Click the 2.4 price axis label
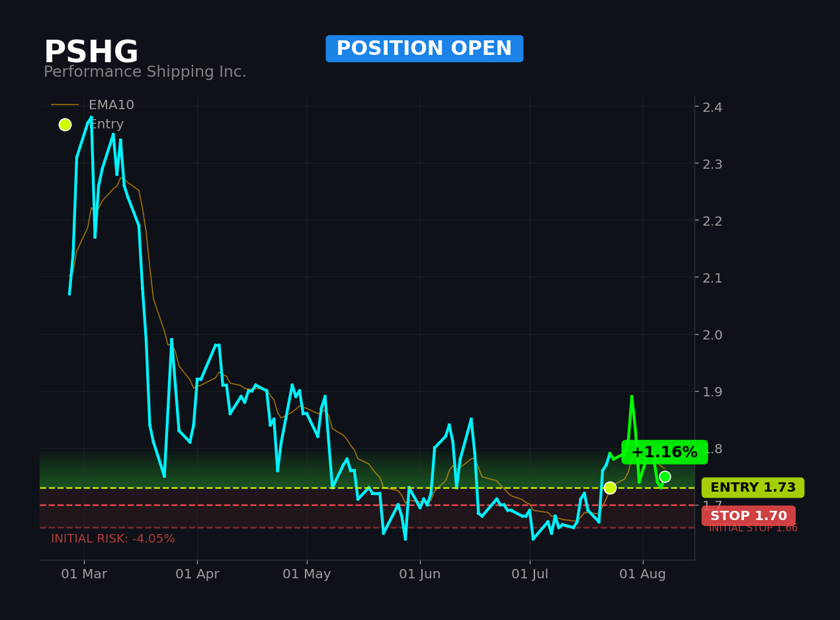Viewport: 840px width, 620px height. pyautogui.click(x=713, y=107)
